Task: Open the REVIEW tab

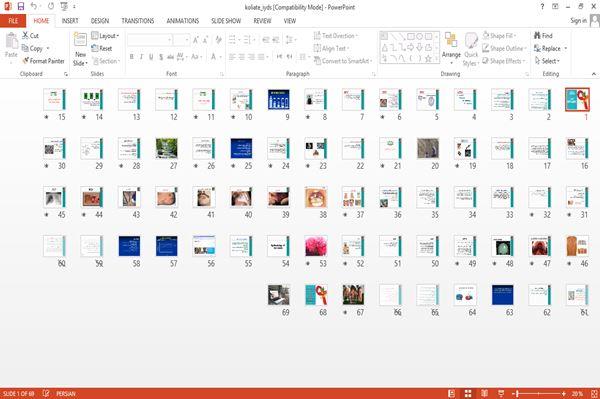Action: tap(262, 21)
